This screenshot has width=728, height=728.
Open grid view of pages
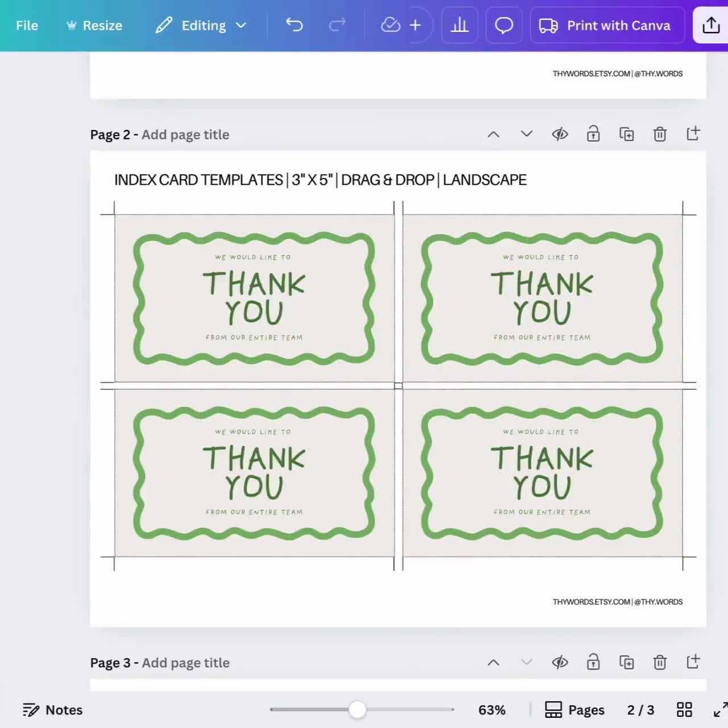[x=684, y=710]
